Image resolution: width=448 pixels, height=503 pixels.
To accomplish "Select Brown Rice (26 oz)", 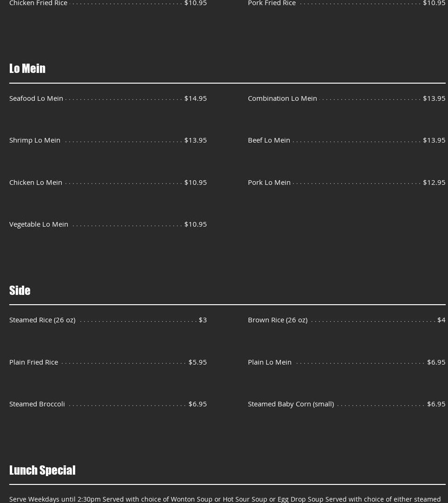I will point(278,320).
